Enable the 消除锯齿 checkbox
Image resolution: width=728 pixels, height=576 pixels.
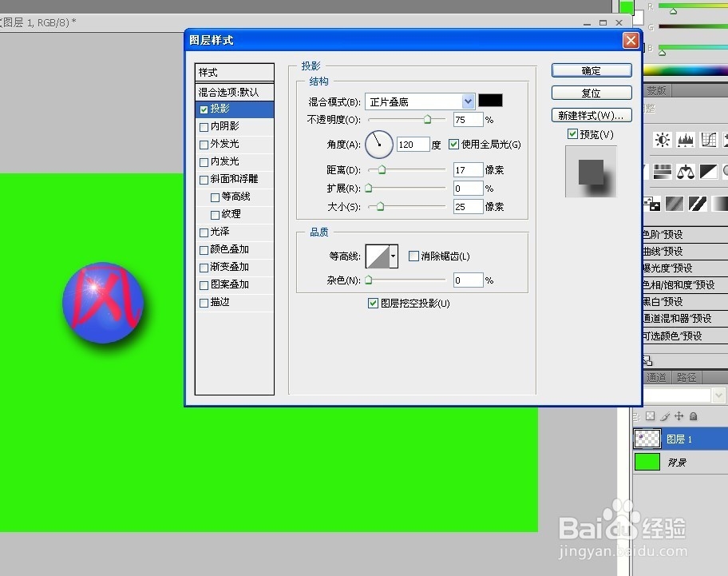point(413,256)
